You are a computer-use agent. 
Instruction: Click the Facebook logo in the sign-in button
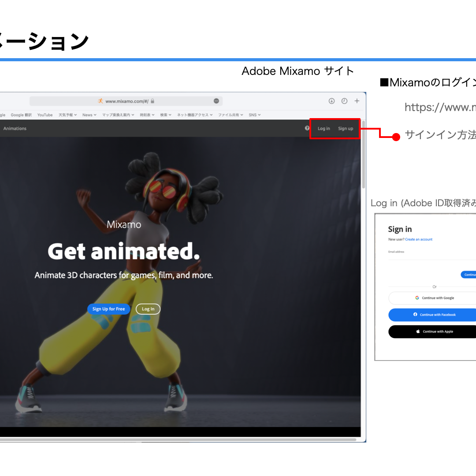point(415,315)
